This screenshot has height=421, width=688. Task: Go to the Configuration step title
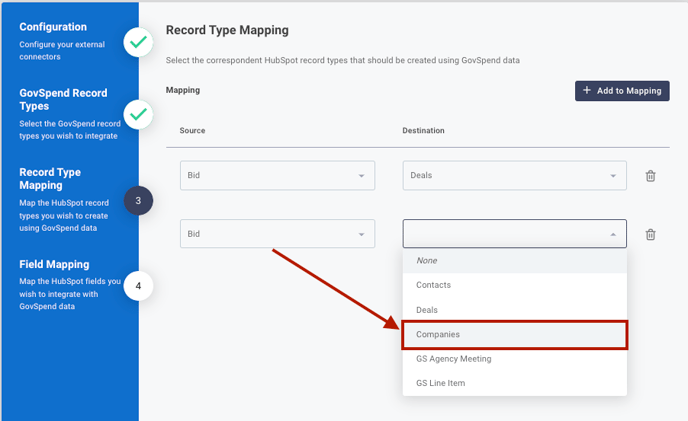tap(53, 27)
